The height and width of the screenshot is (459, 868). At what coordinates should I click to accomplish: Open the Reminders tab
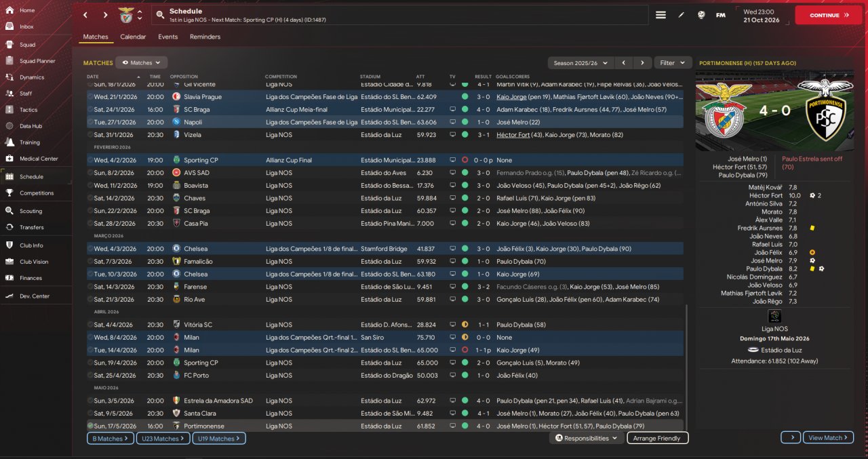(x=205, y=37)
